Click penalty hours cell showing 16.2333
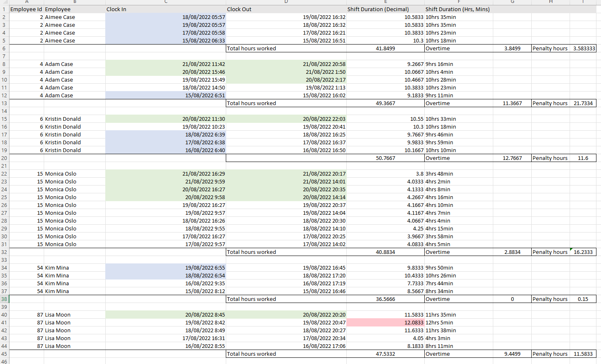Screen dimensions: 601x364 tap(583, 252)
